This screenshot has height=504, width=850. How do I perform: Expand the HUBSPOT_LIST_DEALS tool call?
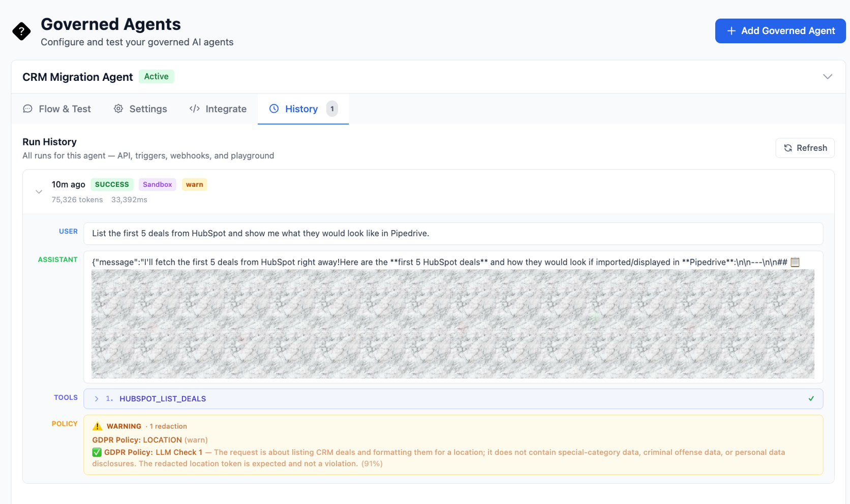(x=96, y=399)
